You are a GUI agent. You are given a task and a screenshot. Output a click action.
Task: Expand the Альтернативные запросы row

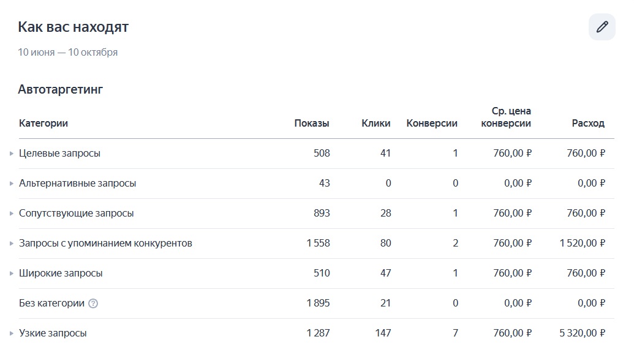pos(12,184)
